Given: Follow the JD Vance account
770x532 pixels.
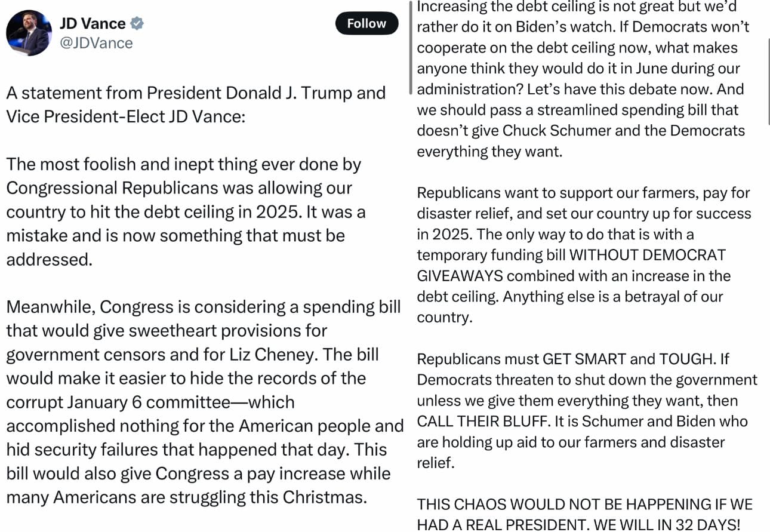Looking at the screenshot, I should (x=366, y=23).
